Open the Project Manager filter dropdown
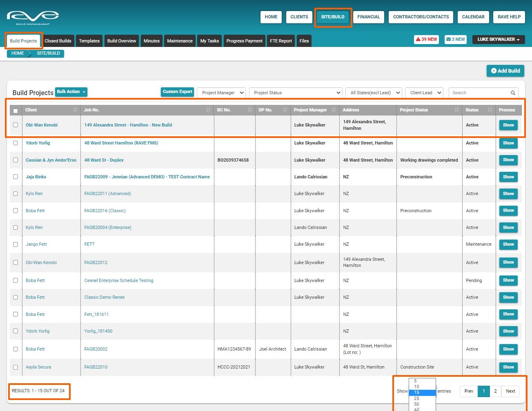The image size is (532, 411). (x=221, y=93)
